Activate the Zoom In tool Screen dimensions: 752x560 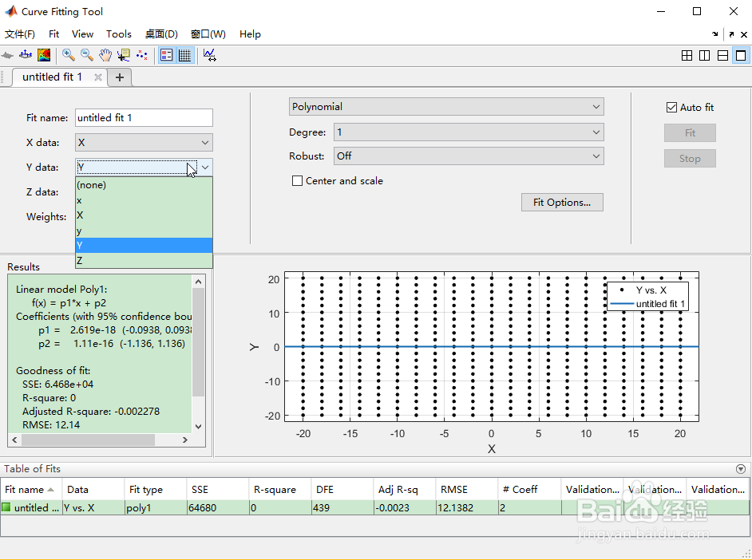(x=69, y=55)
